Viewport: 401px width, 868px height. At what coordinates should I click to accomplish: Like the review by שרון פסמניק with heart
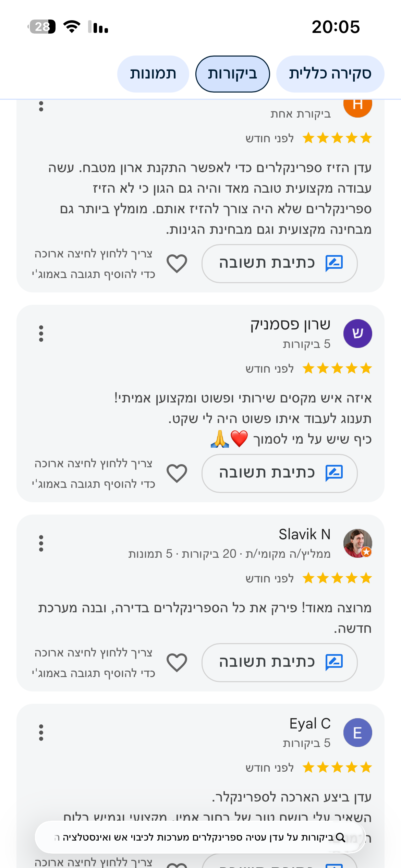coord(177,473)
